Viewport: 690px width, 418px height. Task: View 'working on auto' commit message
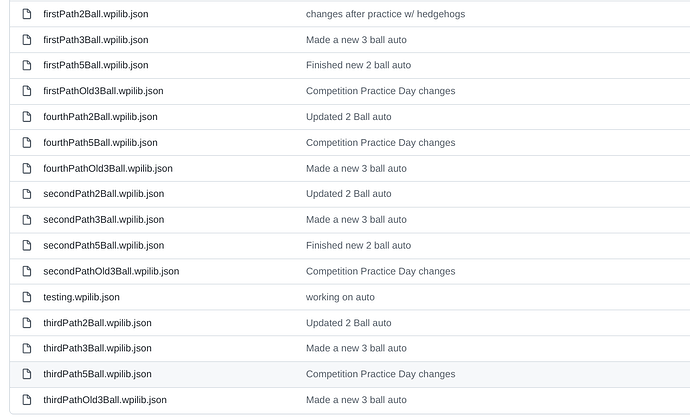pos(340,297)
